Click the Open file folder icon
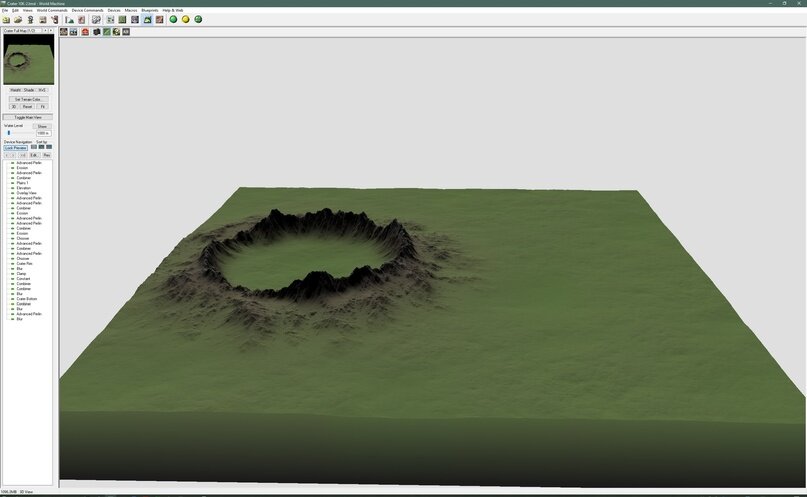Image resolution: width=807 pixels, height=497 pixels. (x=18, y=20)
